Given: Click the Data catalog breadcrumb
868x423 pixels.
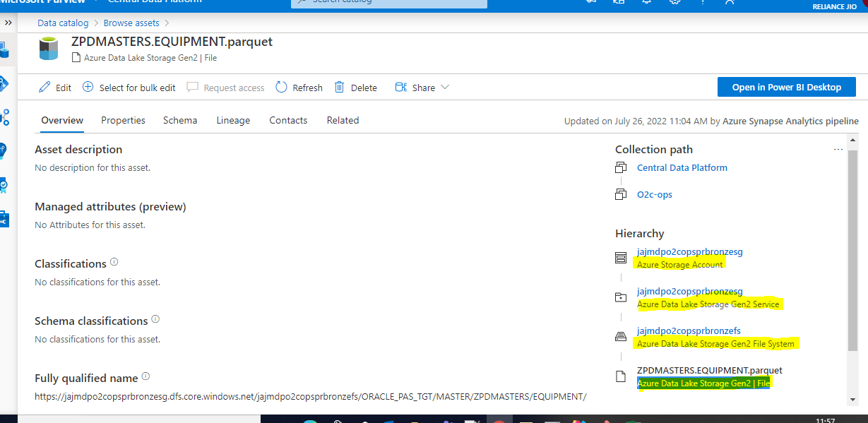Looking at the screenshot, I should (x=61, y=23).
